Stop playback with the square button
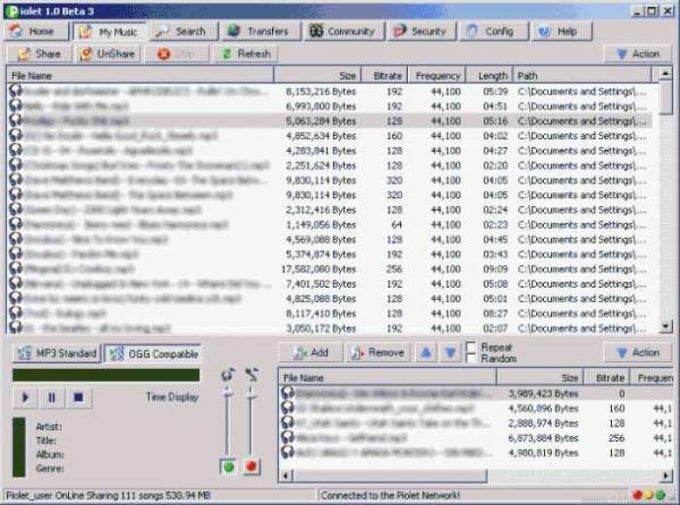 [x=78, y=397]
